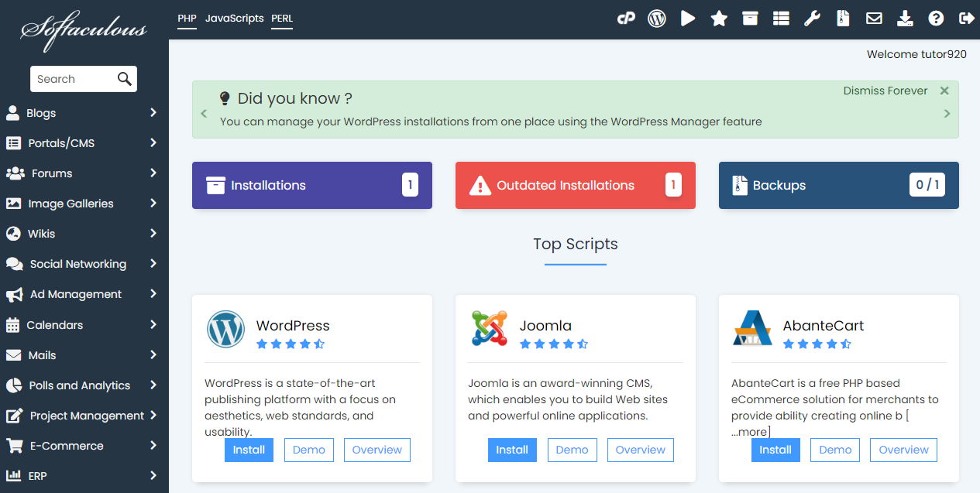Expand the E-Commerce category
Image resolution: width=980 pixels, height=493 pixels.
[x=84, y=446]
